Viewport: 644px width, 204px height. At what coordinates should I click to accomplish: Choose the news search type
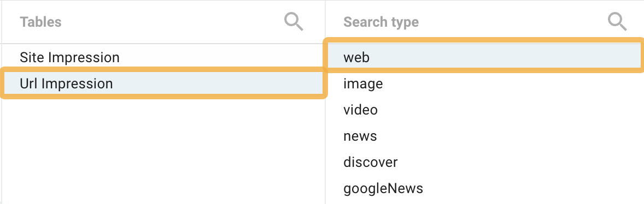tap(484, 136)
